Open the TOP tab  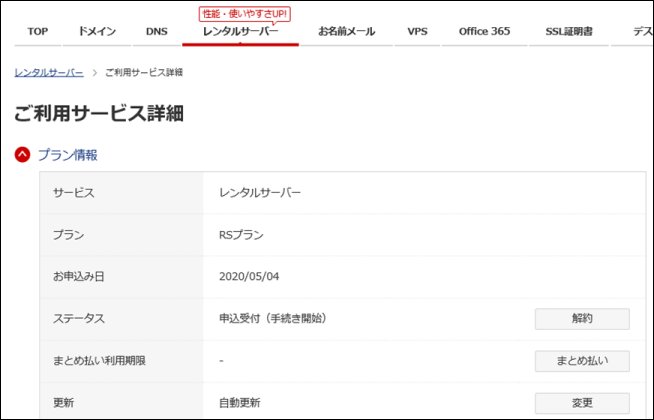(x=38, y=32)
